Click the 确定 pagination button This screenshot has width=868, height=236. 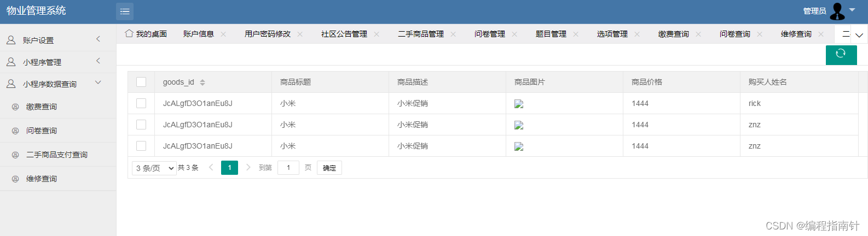pos(329,168)
